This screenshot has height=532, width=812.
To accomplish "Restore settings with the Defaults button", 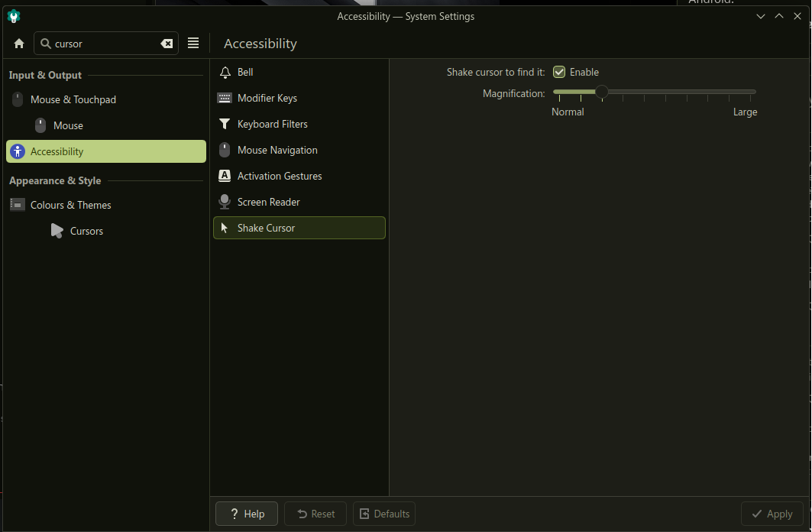I will point(384,514).
